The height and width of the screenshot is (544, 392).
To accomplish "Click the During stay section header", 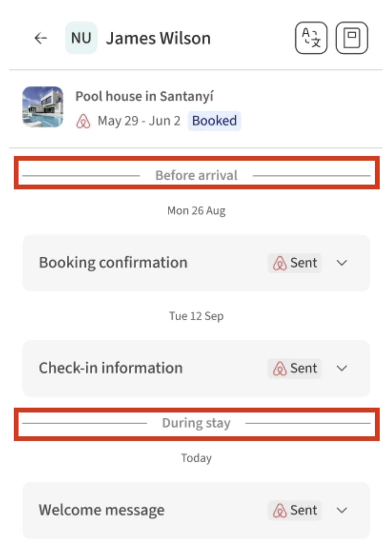I will pyautogui.click(x=196, y=423).
